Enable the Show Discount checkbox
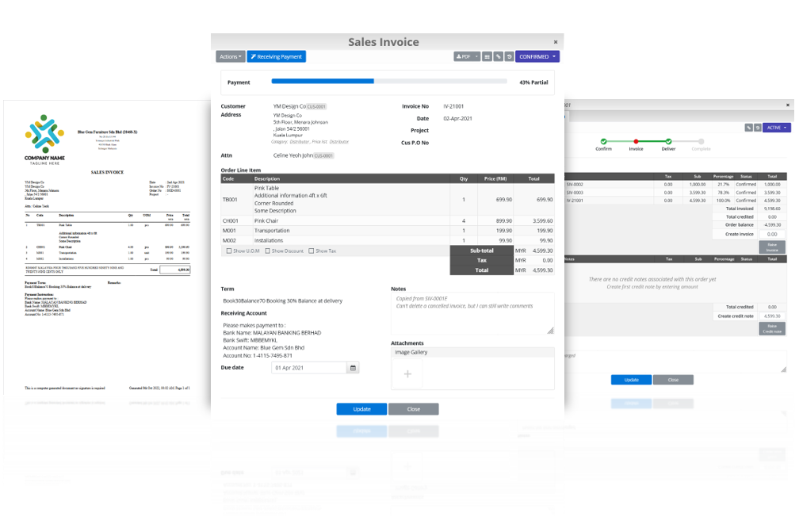The width and height of the screenshot is (799, 532). tap(268, 251)
